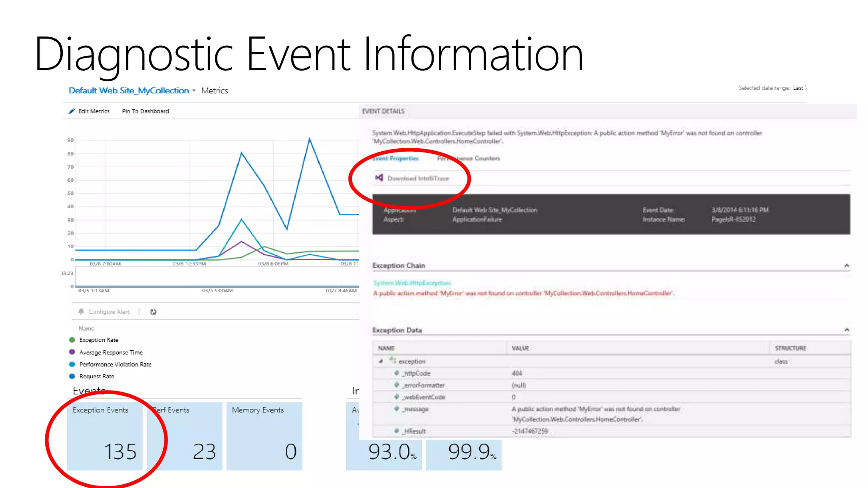Click the refresh icon beside Configure Alert

tap(153, 312)
